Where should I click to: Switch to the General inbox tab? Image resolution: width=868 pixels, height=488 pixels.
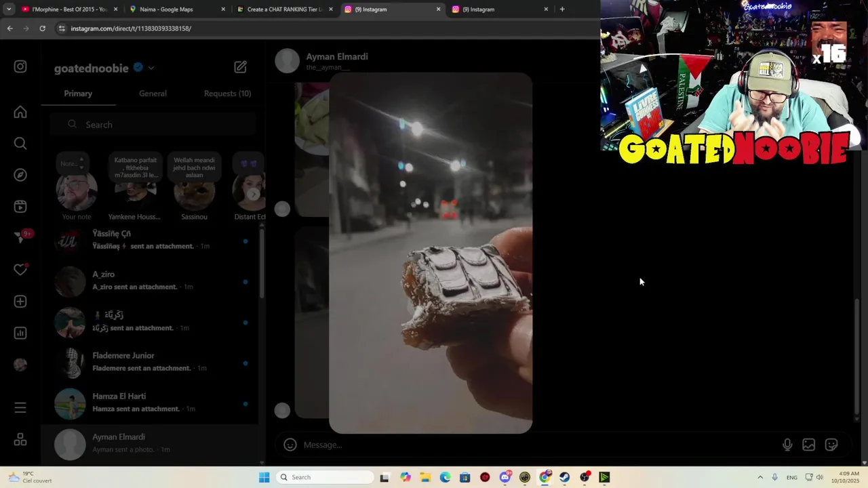click(x=153, y=94)
